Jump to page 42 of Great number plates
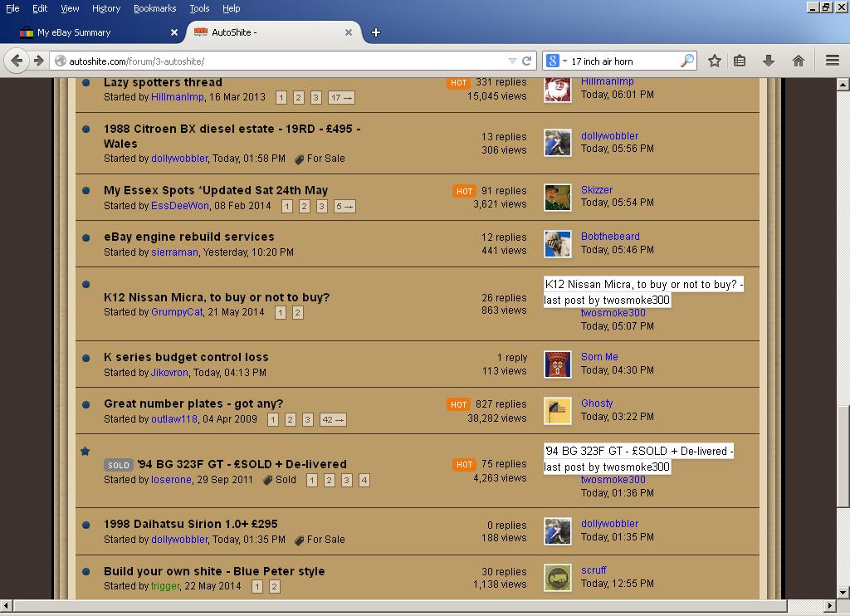 point(333,420)
